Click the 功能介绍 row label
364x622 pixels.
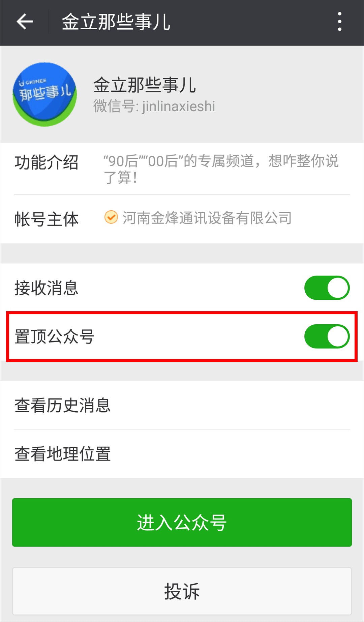(47, 162)
